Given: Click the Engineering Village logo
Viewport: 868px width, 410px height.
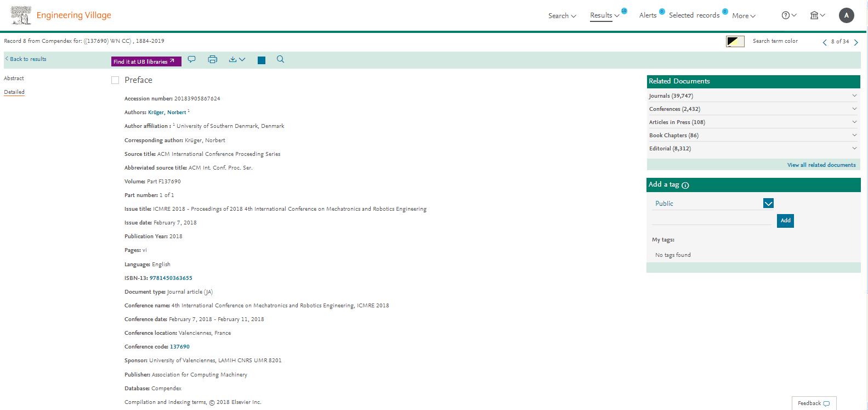Looking at the screenshot, I should pyautogui.click(x=61, y=15).
